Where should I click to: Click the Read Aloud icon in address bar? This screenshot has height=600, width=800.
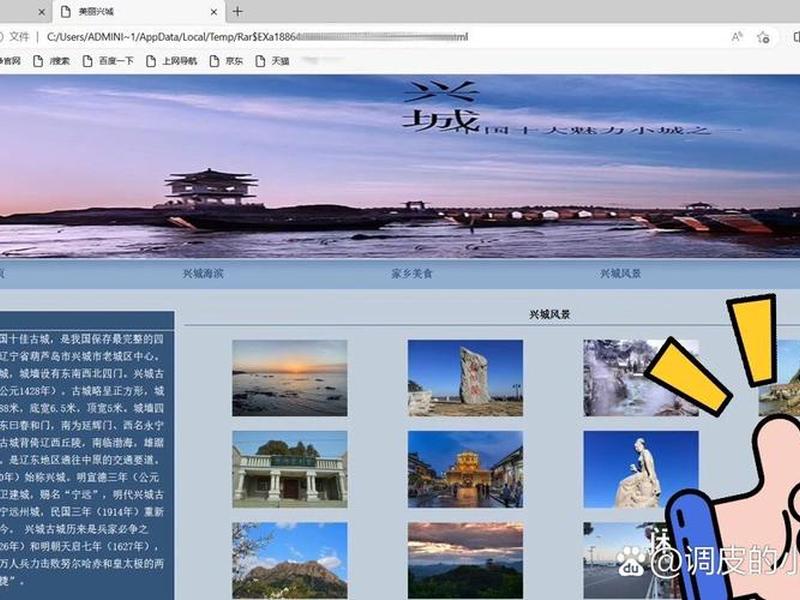coord(737,37)
